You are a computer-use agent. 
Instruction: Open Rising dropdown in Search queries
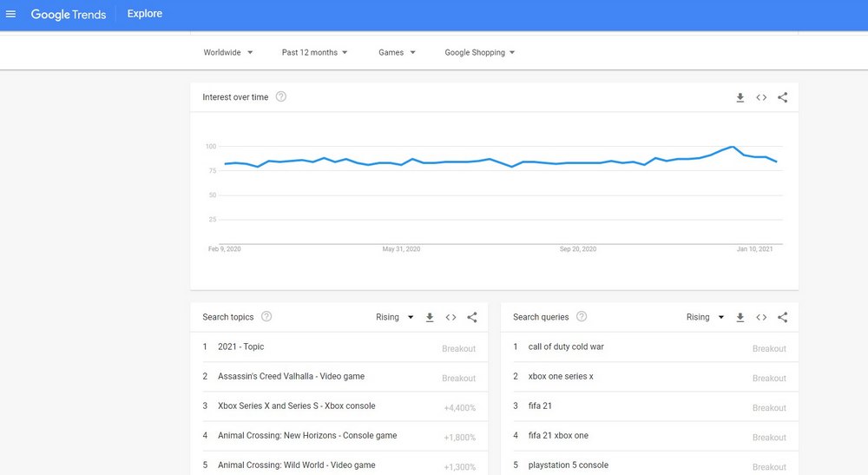tap(705, 317)
